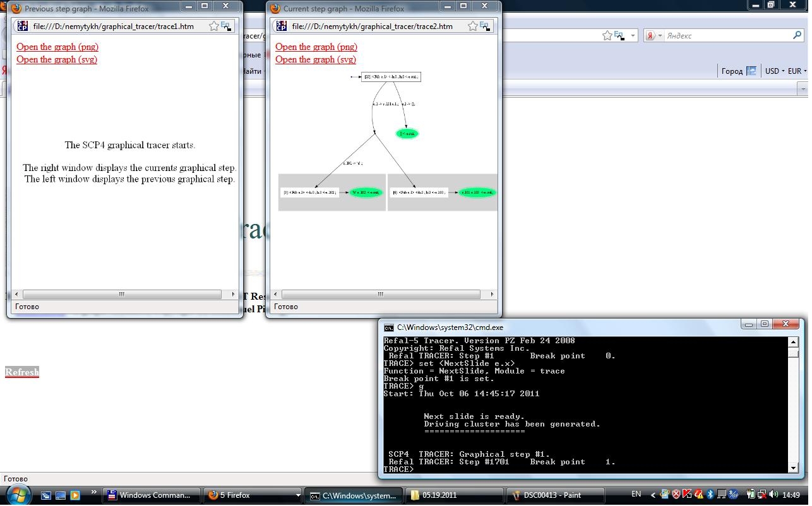
Task: Click the Yandex search input field
Action: pyautogui.click(x=726, y=36)
